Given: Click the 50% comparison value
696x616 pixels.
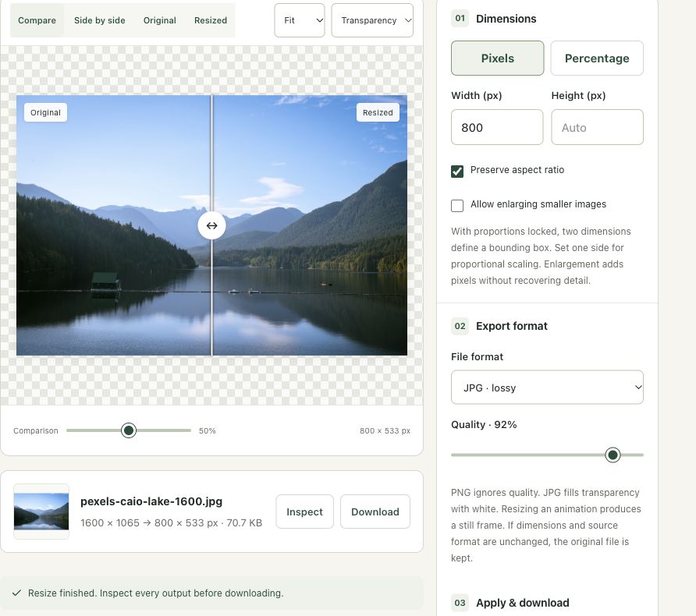Looking at the screenshot, I should (x=207, y=430).
